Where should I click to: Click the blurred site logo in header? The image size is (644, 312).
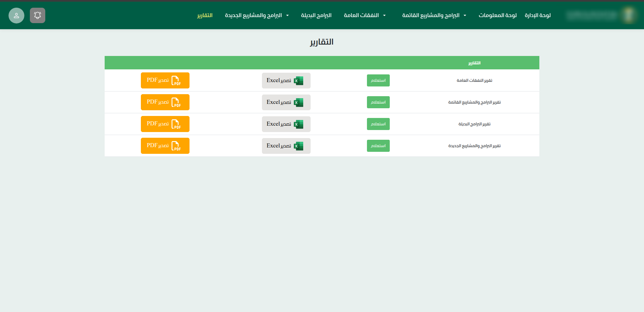tap(628, 15)
